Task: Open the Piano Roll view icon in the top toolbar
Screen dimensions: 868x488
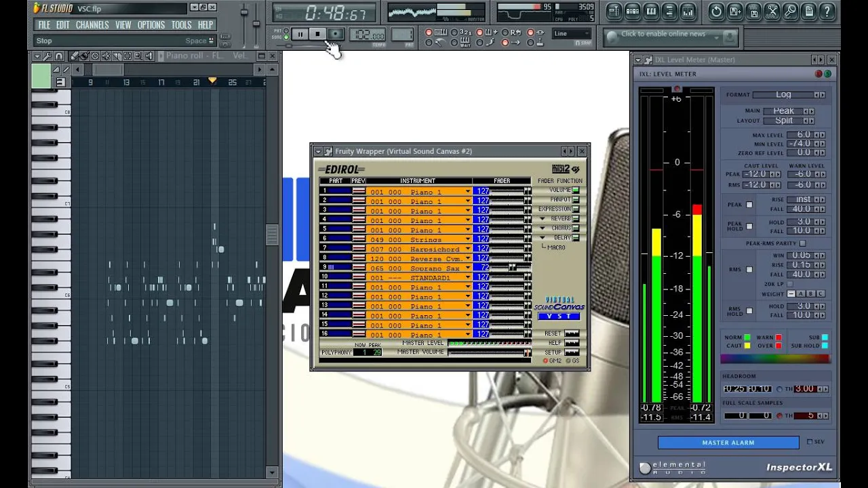Action: pyautogui.click(x=651, y=11)
